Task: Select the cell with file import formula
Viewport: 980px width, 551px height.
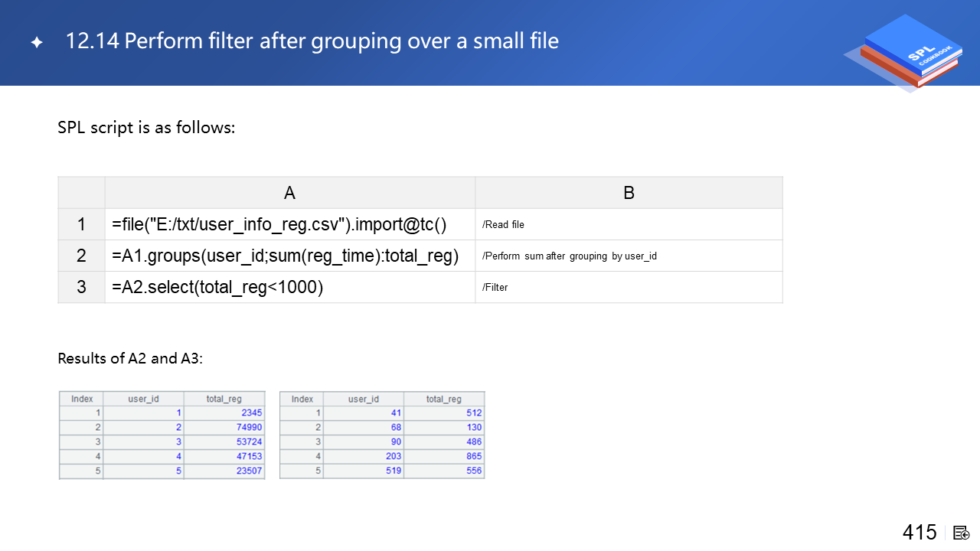Action: pyautogui.click(x=279, y=225)
